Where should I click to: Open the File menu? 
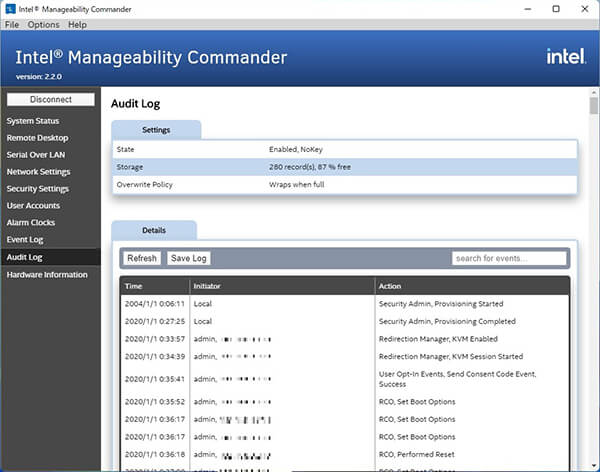(12, 24)
